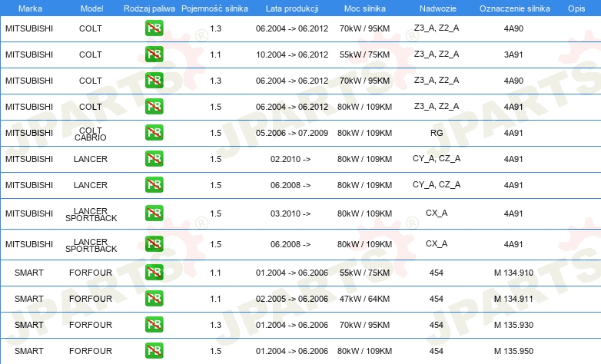Image resolution: width=601 pixels, height=364 pixels.
Task: Select the RG body code cell
Action: click(437, 133)
